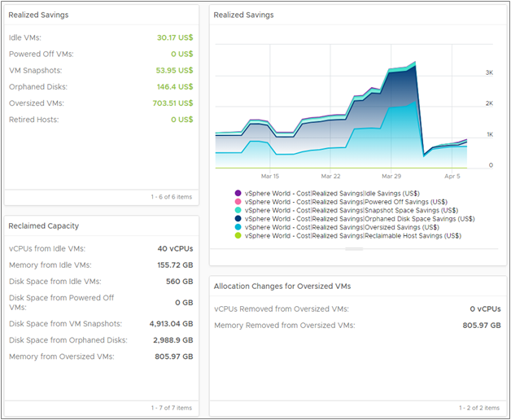The width and height of the screenshot is (511, 420).
Task: Open the Oversized VMs 703.51 US$ value
Action: click(174, 103)
